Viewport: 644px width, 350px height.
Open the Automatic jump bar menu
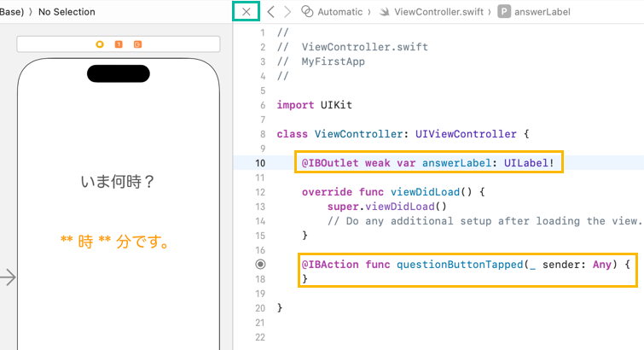(340, 12)
